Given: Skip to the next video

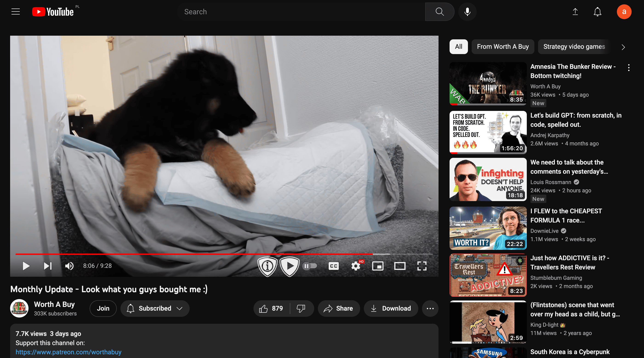Looking at the screenshot, I should (48, 266).
